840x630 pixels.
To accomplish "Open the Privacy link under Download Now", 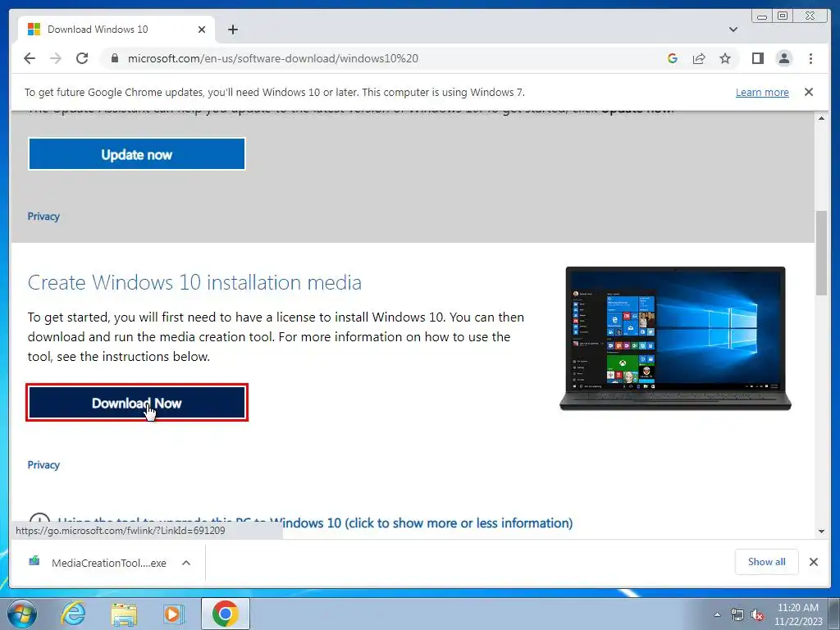I will click(x=43, y=465).
